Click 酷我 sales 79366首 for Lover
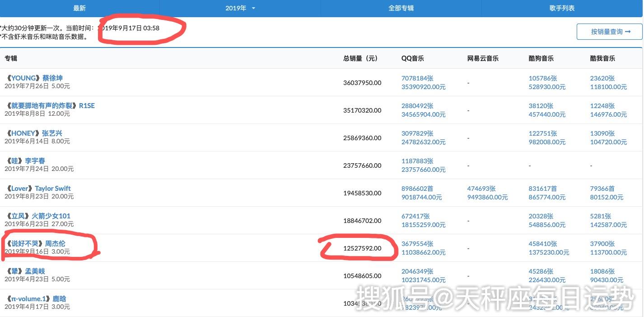 (x=602, y=189)
